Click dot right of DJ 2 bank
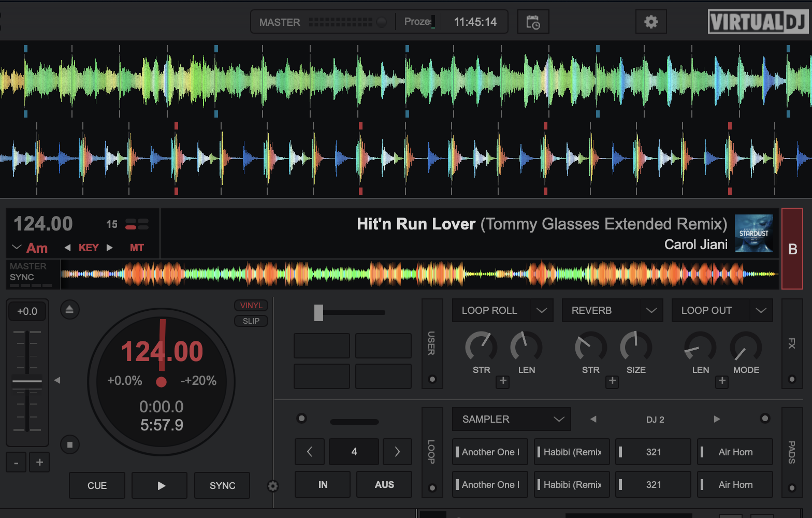The image size is (812, 518). [x=765, y=418]
